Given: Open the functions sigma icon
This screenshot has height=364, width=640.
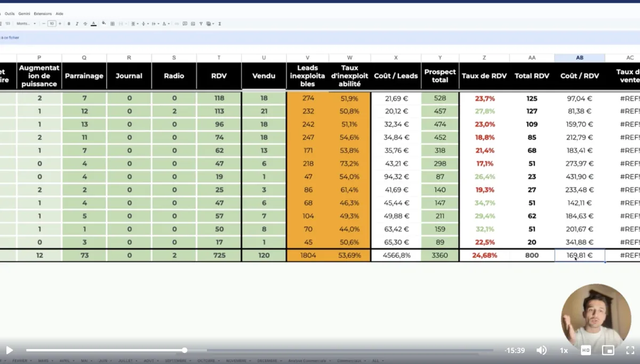Looking at the screenshot, I should (x=220, y=23).
